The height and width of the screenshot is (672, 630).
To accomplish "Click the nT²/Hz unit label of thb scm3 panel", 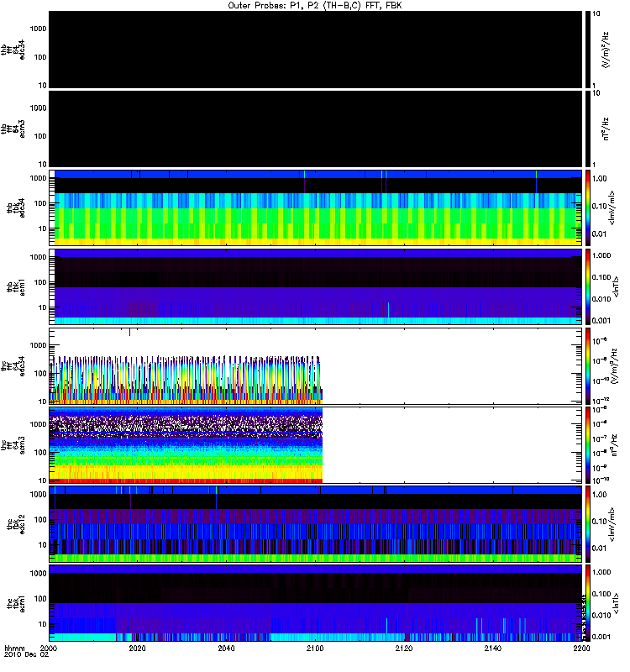I will point(606,129).
